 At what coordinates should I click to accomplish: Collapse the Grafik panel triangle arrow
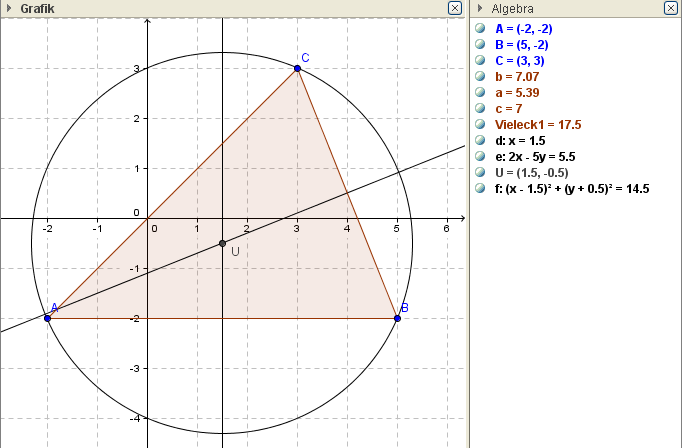(8, 8)
